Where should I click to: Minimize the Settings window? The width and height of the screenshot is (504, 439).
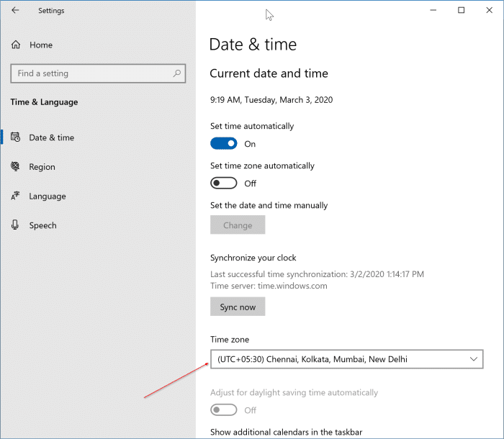[433, 10]
